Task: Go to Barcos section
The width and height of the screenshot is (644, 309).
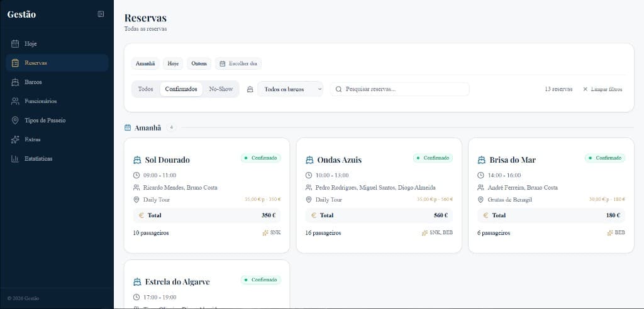Action: pyautogui.click(x=57, y=82)
